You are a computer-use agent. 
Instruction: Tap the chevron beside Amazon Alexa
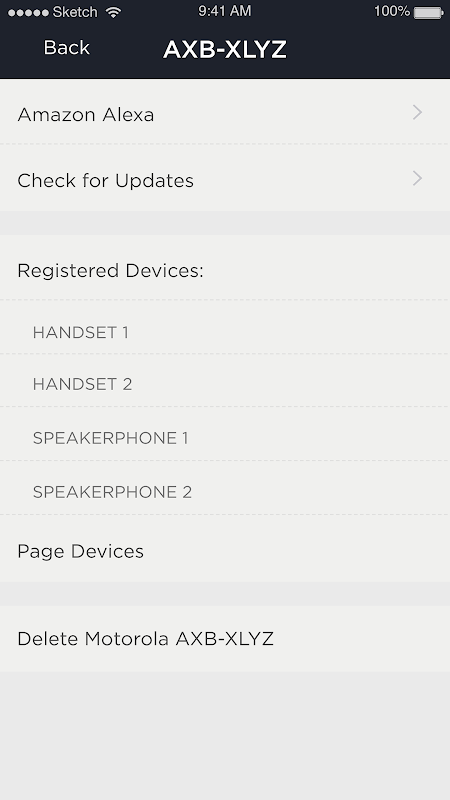coord(417,112)
